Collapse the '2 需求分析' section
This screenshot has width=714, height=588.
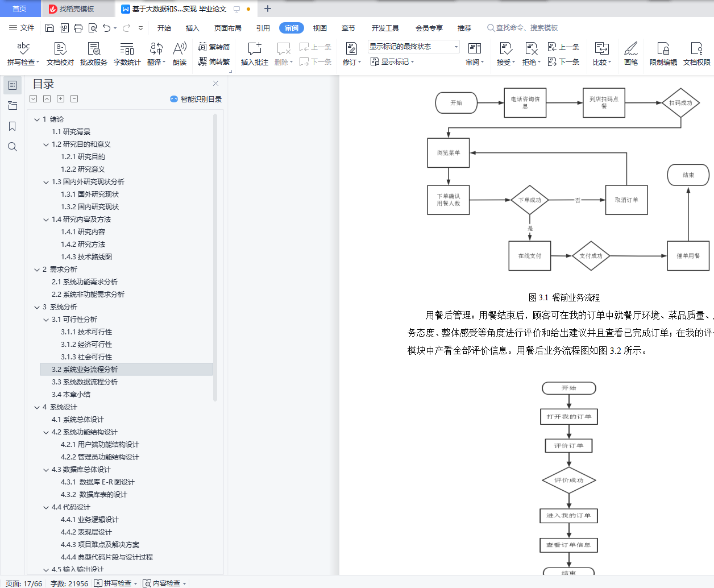tap(37, 270)
